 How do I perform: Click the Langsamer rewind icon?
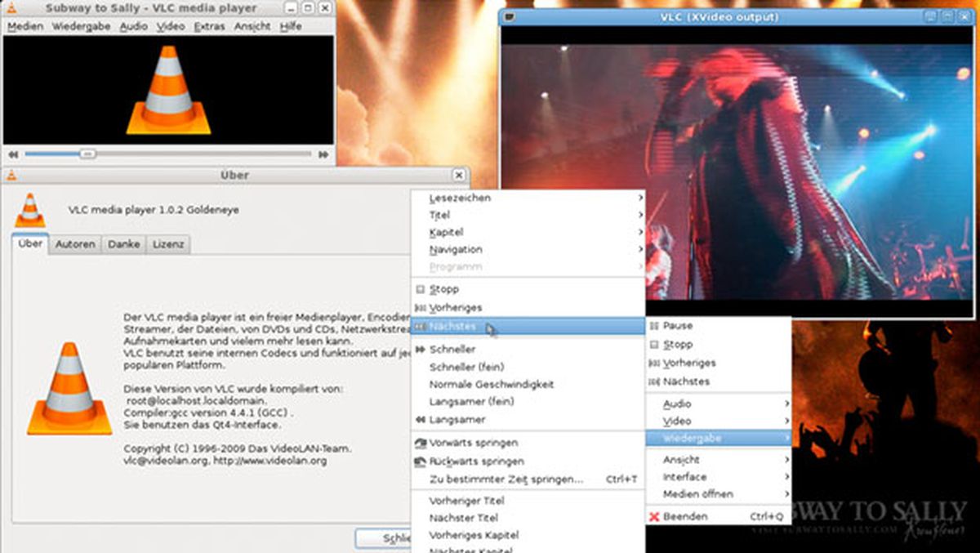(420, 419)
